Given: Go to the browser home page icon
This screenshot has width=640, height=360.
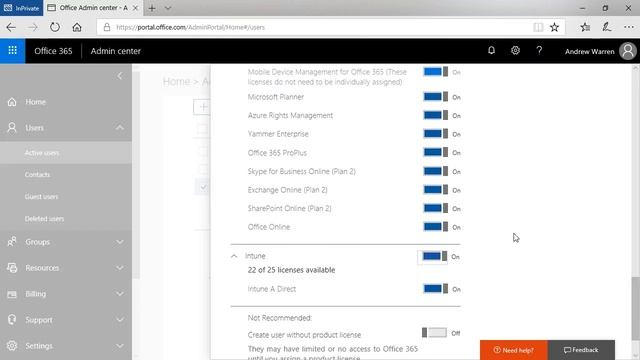Looking at the screenshot, I should point(77,27).
